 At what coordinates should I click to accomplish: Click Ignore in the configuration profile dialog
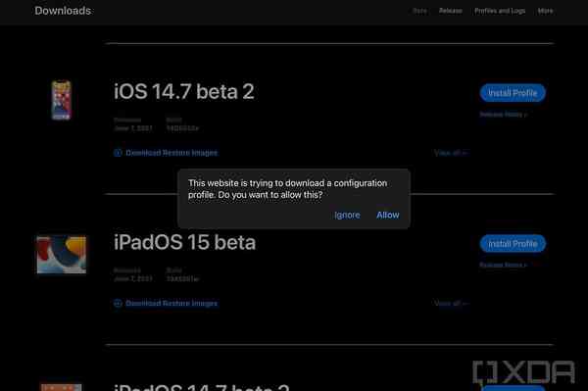[347, 216]
